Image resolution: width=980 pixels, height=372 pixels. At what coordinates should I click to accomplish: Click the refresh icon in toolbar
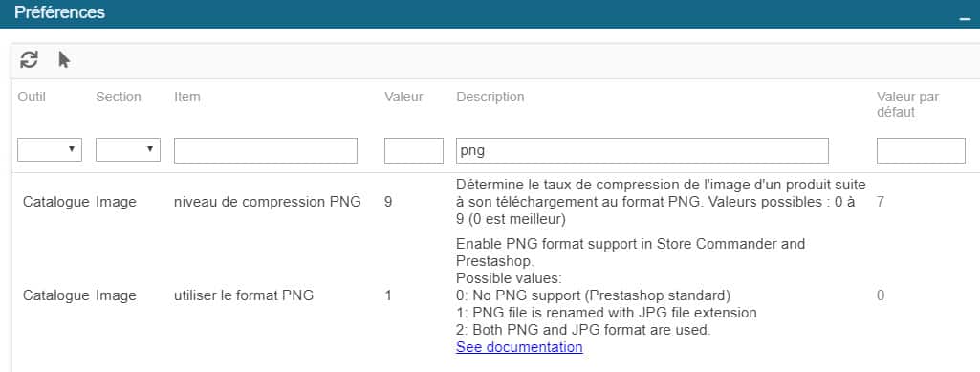pyautogui.click(x=29, y=60)
